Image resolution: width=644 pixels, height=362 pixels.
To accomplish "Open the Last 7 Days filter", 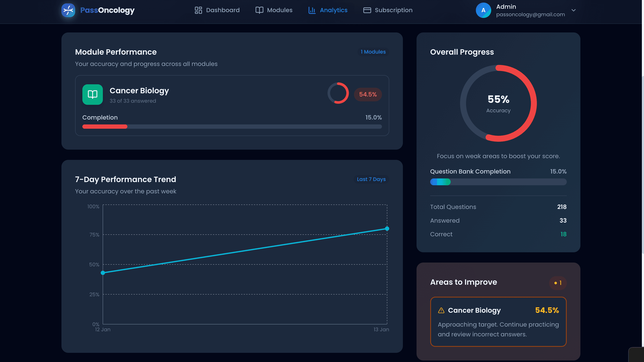I will coord(371,179).
